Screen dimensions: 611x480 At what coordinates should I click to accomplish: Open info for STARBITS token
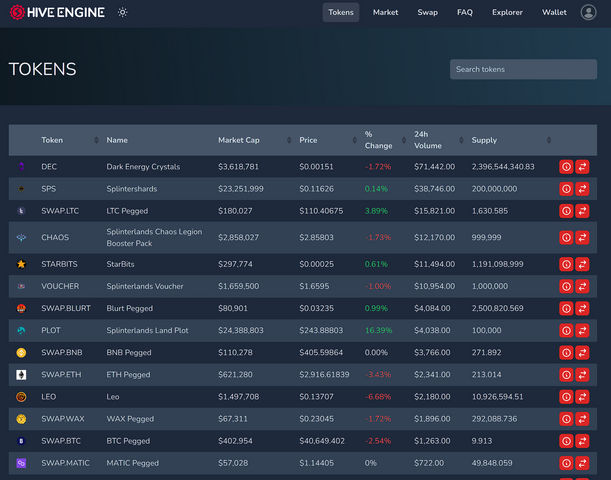coord(566,264)
